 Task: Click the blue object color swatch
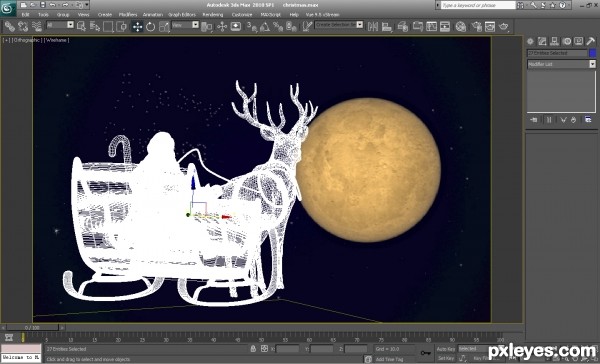click(x=593, y=53)
